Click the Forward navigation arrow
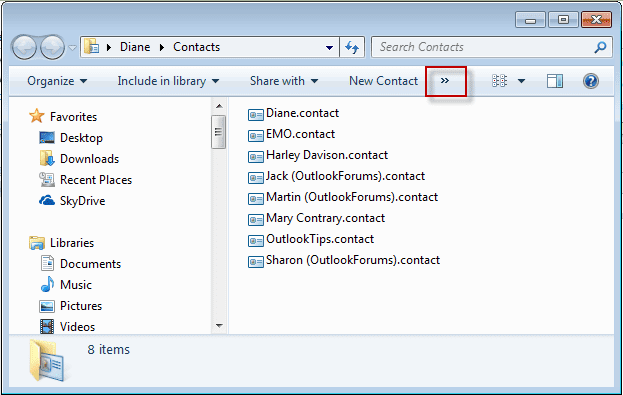 point(52,47)
